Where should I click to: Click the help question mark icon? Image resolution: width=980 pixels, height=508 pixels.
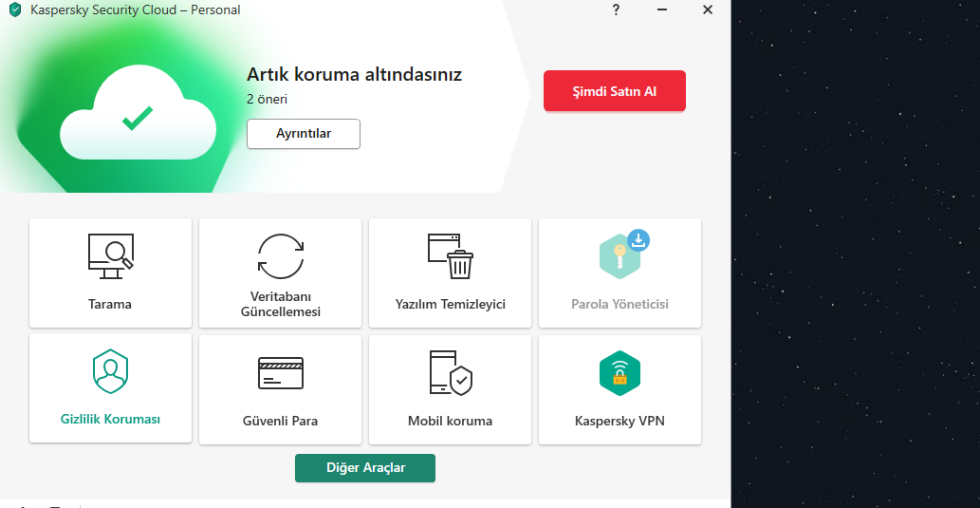point(616,10)
